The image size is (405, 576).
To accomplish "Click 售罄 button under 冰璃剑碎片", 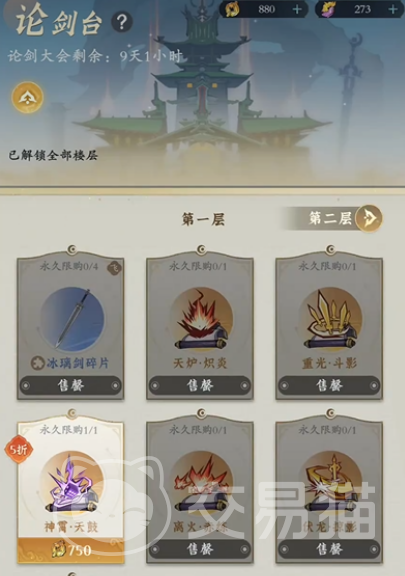I will click(71, 385).
